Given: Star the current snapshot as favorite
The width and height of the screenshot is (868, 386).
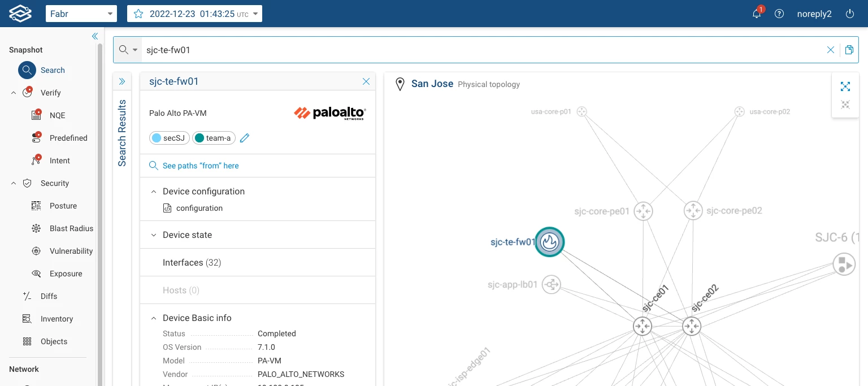Looking at the screenshot, I should (138, 14).
